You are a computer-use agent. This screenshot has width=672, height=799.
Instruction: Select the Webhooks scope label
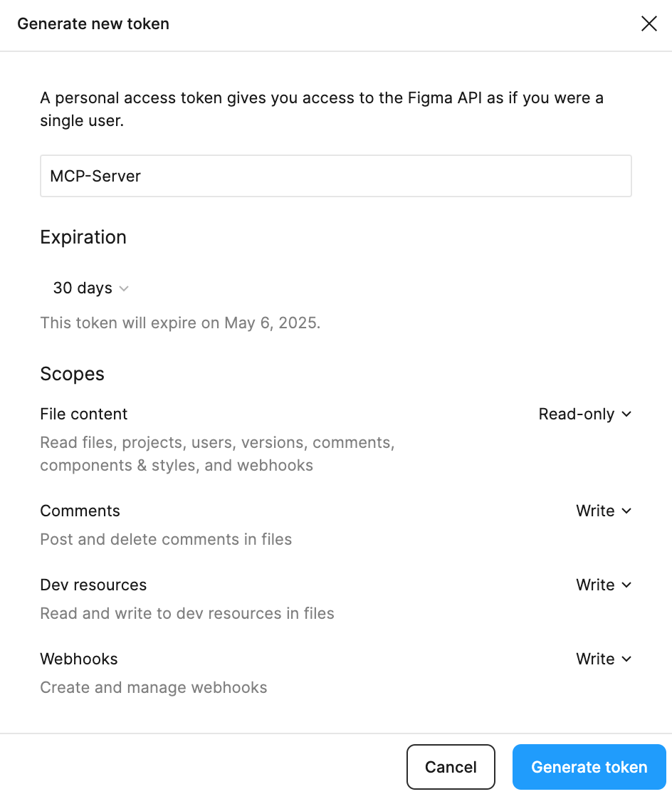point(79,659)
